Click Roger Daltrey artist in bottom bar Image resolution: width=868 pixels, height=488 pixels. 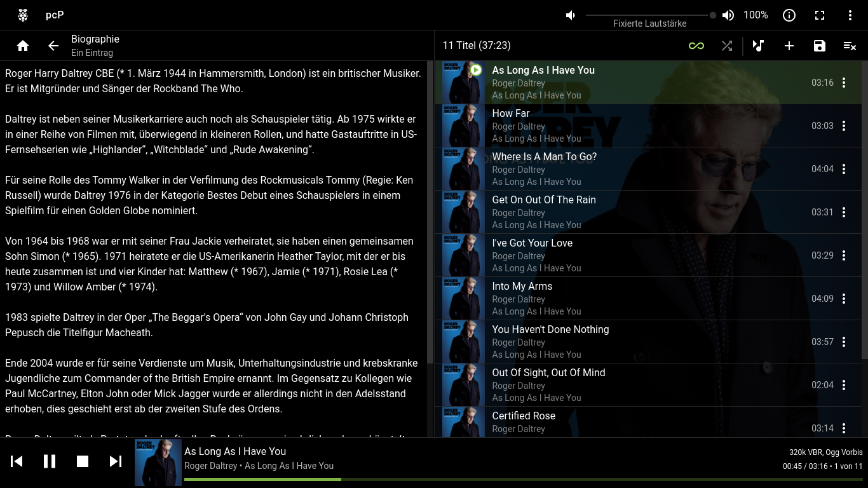(211, 466)
